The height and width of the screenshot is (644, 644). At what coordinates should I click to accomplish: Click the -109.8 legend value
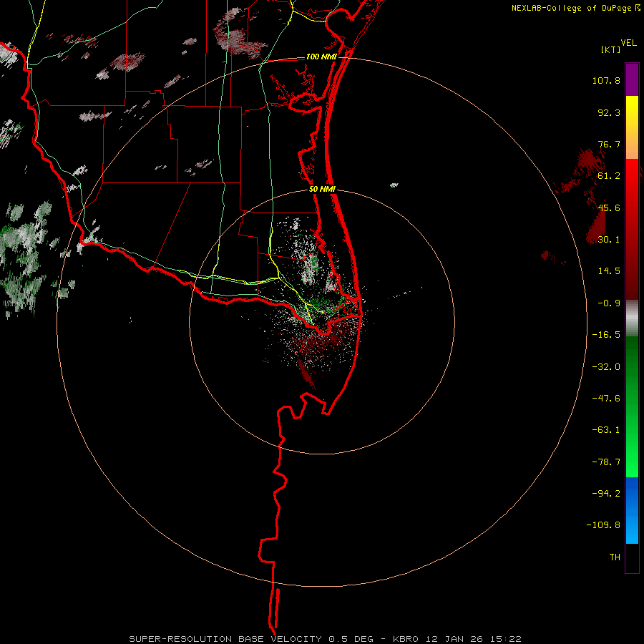(603, 525)
